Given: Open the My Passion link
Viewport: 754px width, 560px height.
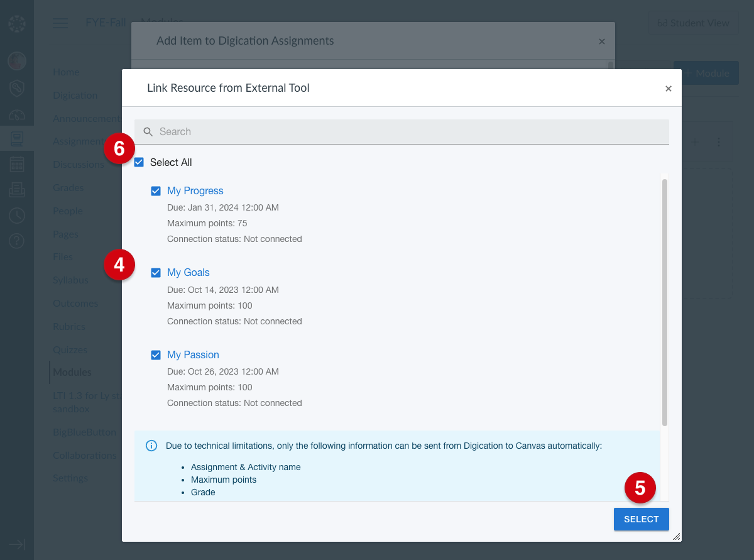Looking at the screenshot, I should pos(193,355).
